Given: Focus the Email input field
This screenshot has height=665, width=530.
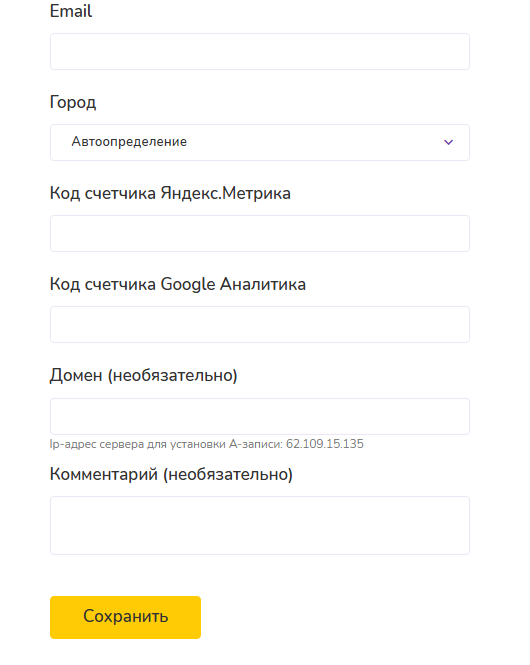Looking at the screenshot, I should tap(259, 51).
